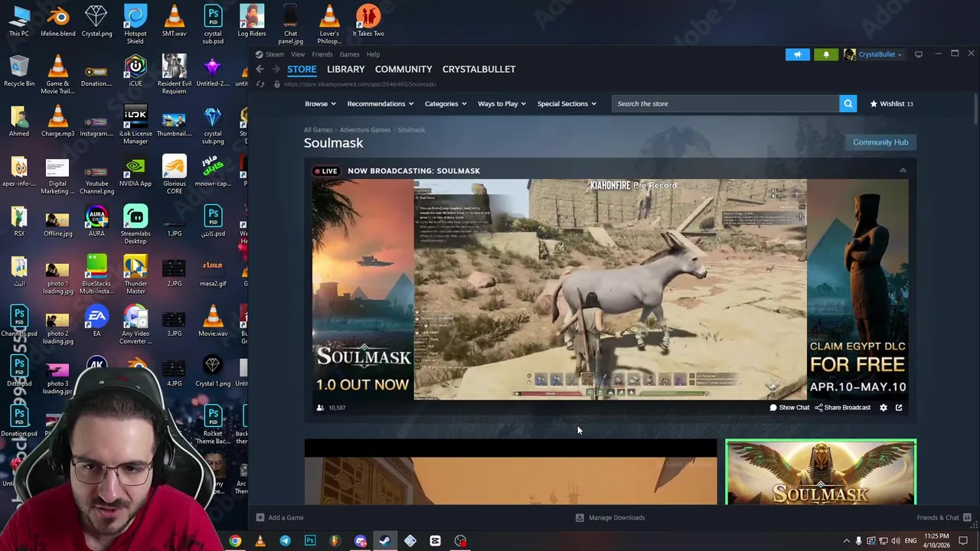
Task: Open the green notifications bell
Action: [x=826, y=54]
